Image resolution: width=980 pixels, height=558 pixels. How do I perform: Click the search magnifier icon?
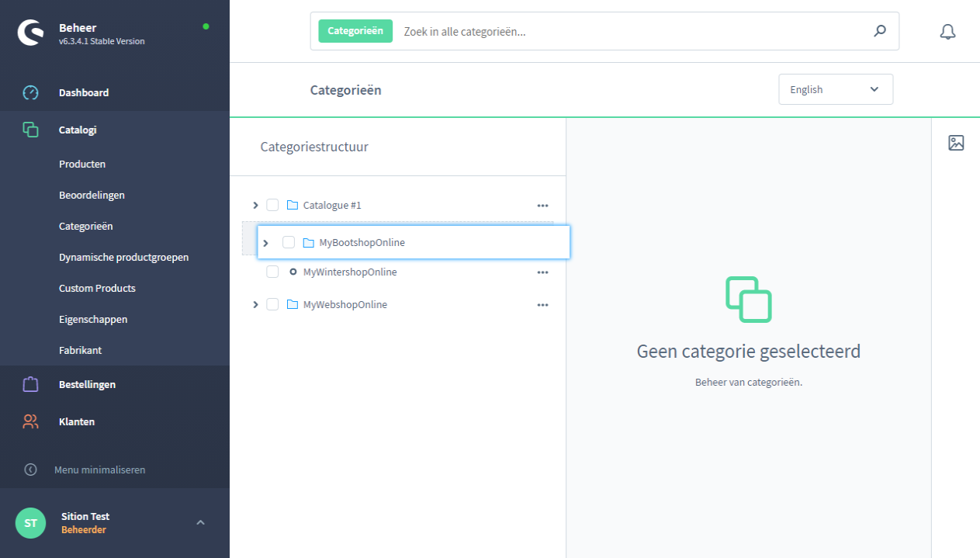[879, 32]
